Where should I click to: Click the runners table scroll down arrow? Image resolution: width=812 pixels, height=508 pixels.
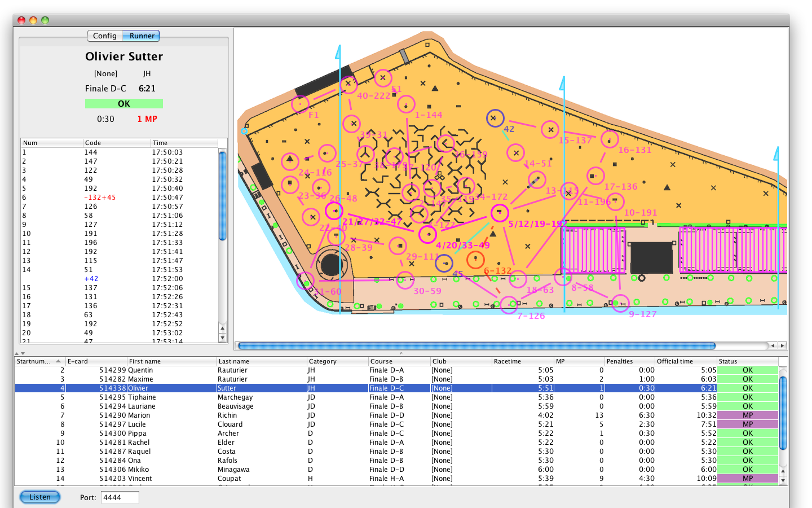[783, 480]
